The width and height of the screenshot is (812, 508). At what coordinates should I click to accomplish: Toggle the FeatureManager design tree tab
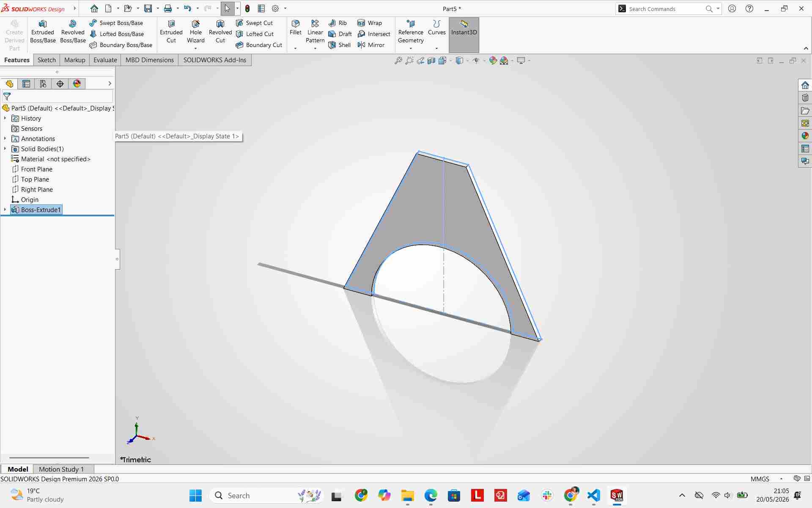pyautogui.click(x=9, y=84)
